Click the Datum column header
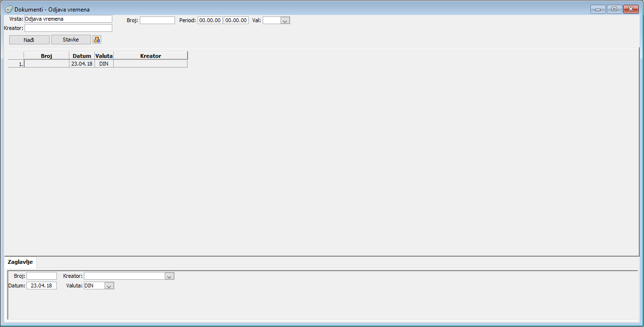The image size is (644, 327). pyautogui.click(x=82, y=56)
